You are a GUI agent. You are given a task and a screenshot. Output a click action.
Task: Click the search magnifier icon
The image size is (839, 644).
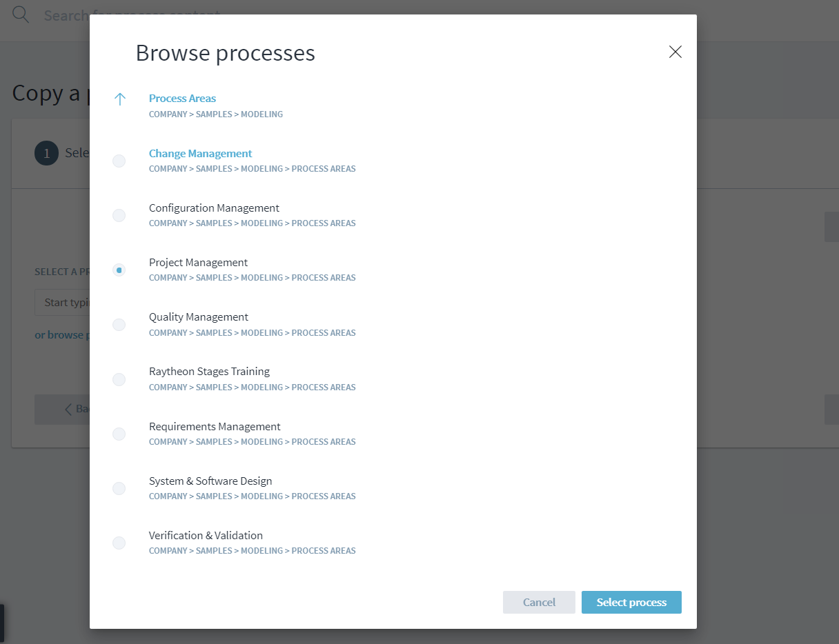tap(21, 14)
